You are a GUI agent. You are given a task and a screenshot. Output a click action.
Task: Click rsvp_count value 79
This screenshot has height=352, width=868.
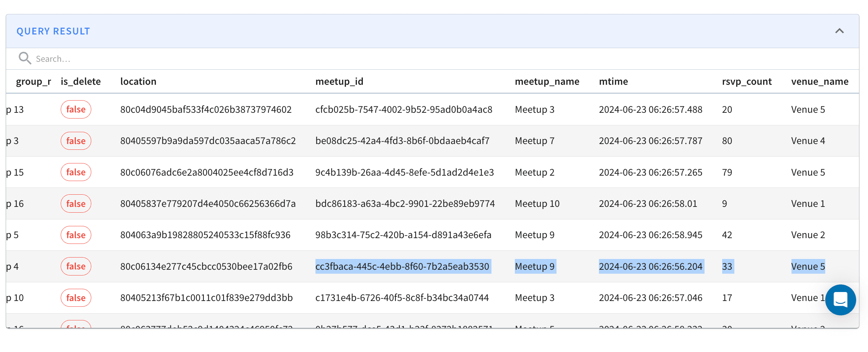(727, 172)
